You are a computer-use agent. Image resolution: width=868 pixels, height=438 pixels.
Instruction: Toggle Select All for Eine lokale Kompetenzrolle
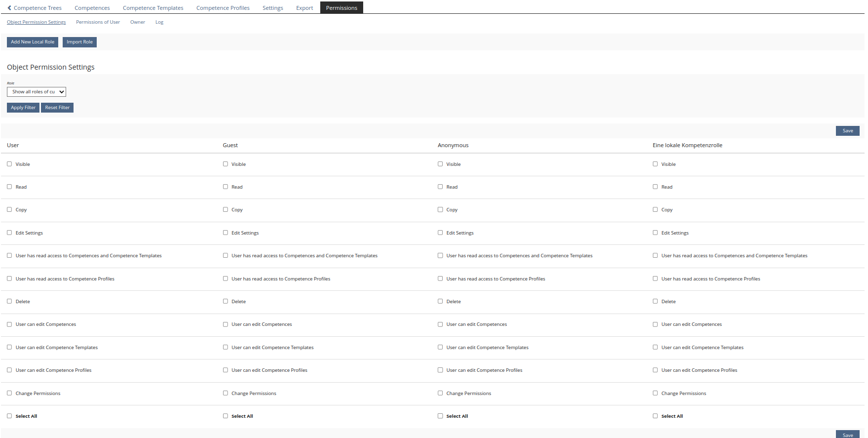[655, 416]
